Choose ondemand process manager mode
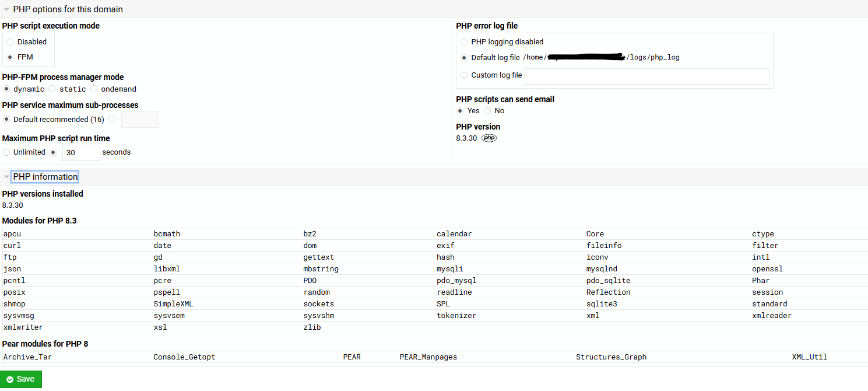This screenshot has width=868, height=391. (x=93, y=89)
